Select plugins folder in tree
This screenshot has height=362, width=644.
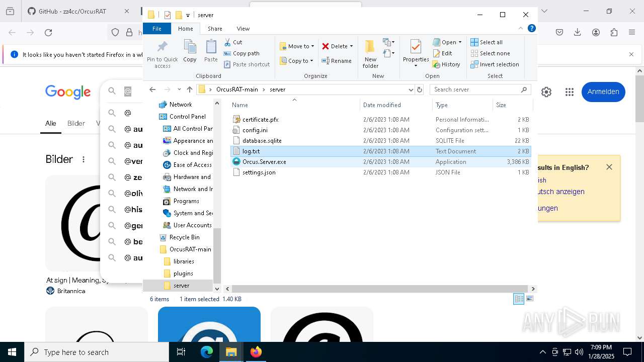[x=183, y=274]
